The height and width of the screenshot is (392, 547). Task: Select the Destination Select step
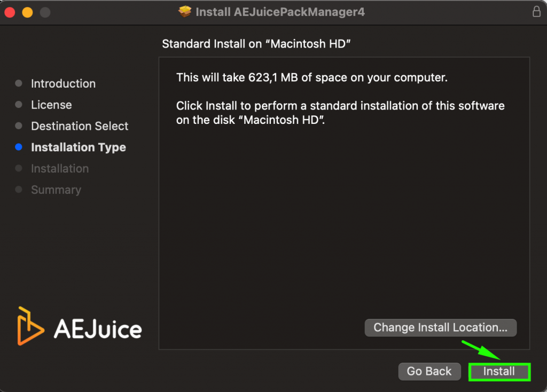[80, 126]
